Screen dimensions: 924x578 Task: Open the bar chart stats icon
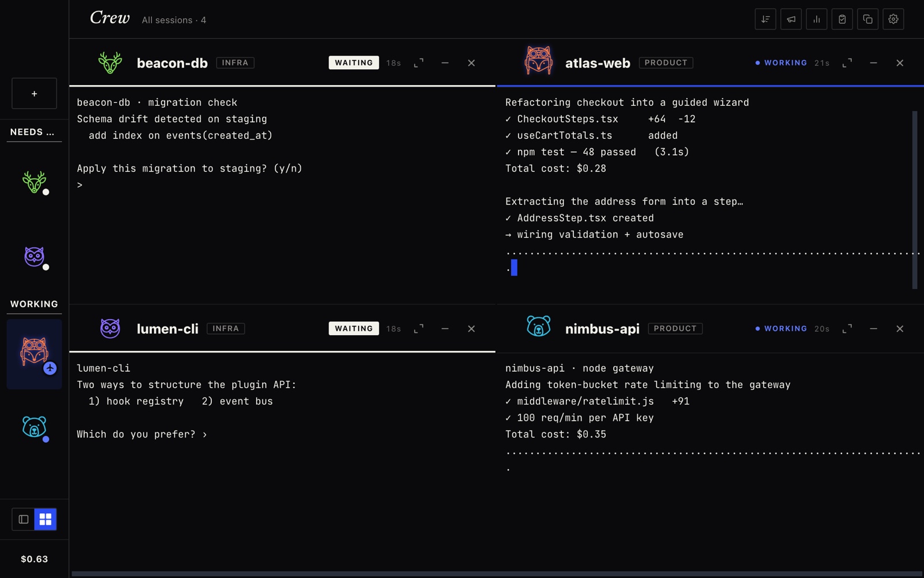coord(817,19)
